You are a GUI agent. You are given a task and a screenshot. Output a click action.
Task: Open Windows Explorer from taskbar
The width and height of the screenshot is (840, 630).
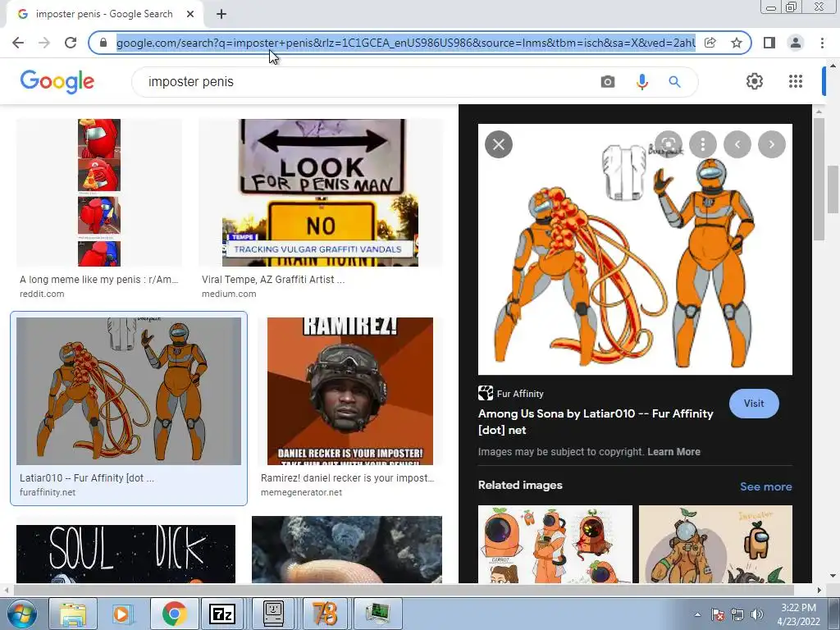(73, 614)
